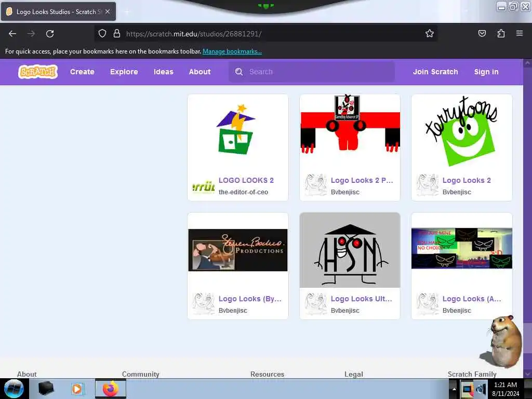Click Bvbenjisc avatar on Logo Looks Ult... card

(315, 304)
